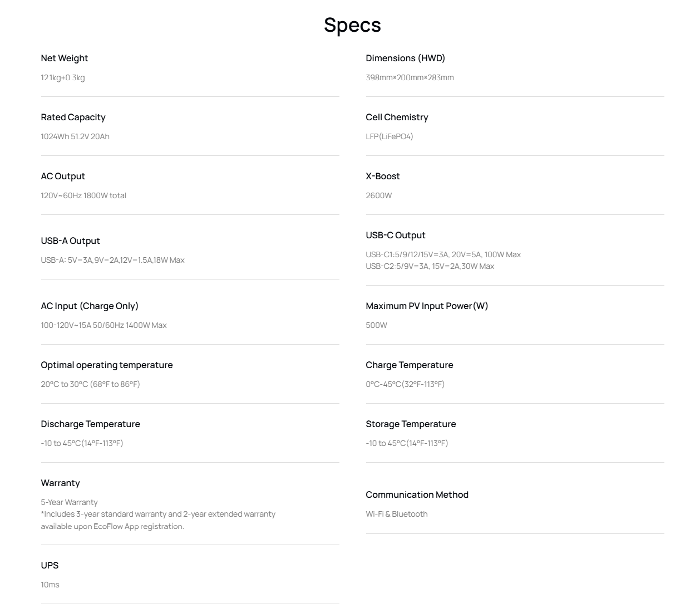Click the USB-C Output label
The image size is (700, 608).
[x=396, y=236]
